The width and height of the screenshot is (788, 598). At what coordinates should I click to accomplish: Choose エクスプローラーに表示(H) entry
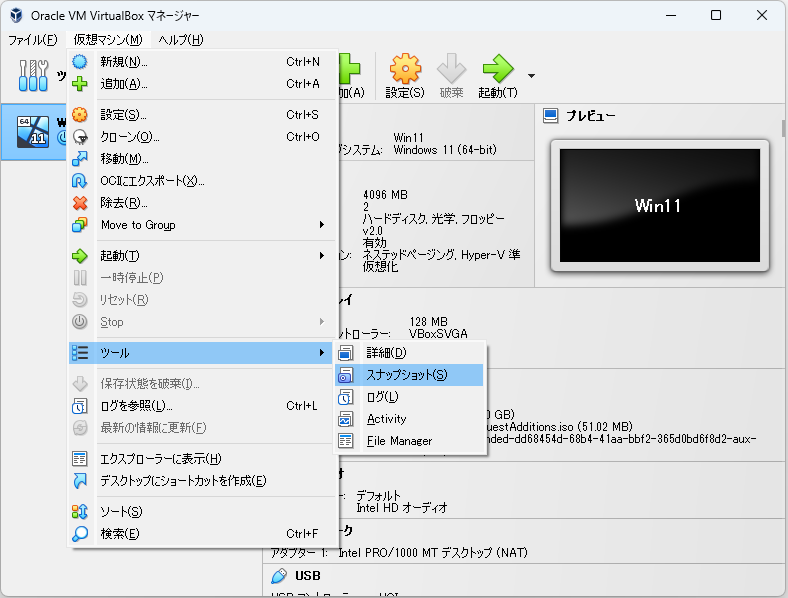(200, 459)
